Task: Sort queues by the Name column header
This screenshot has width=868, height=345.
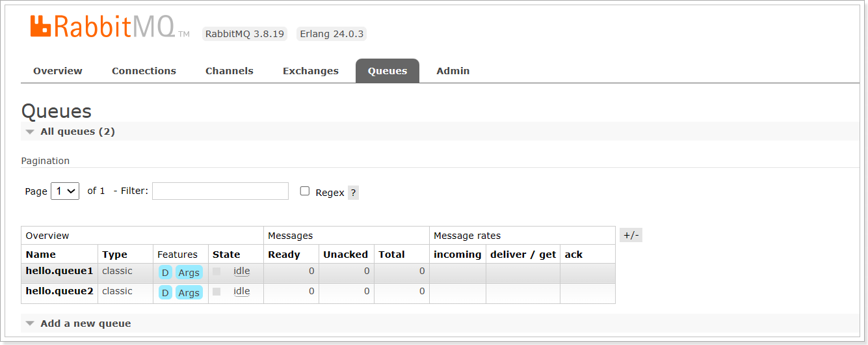Action: 41,255
